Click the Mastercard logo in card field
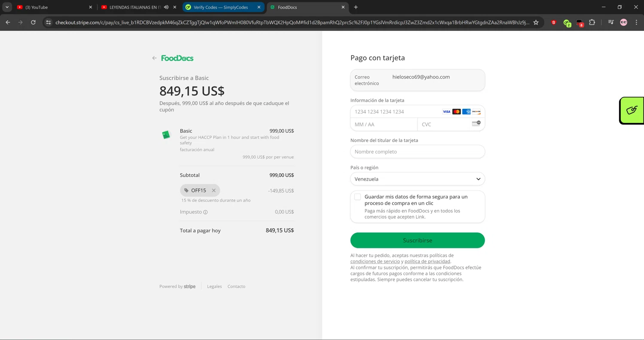Viewport: 644px width, 340px height. (456, 112)
